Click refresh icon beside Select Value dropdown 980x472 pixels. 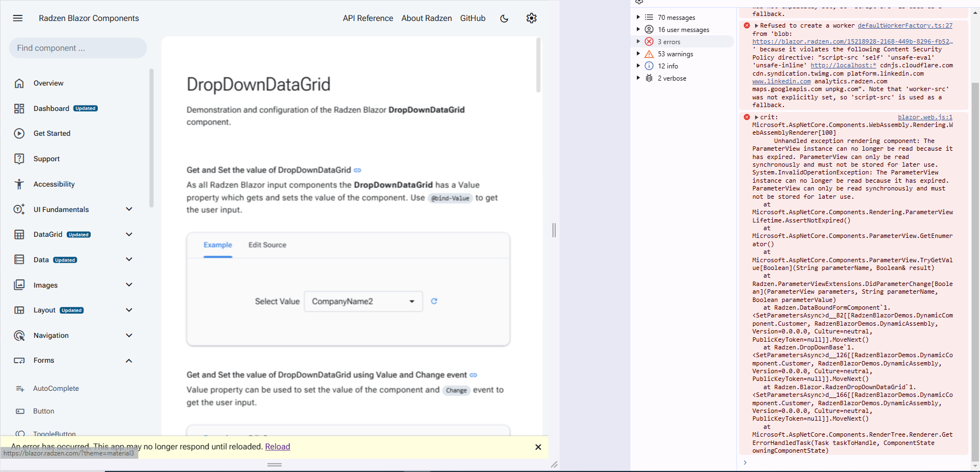[x=434, y=301]
